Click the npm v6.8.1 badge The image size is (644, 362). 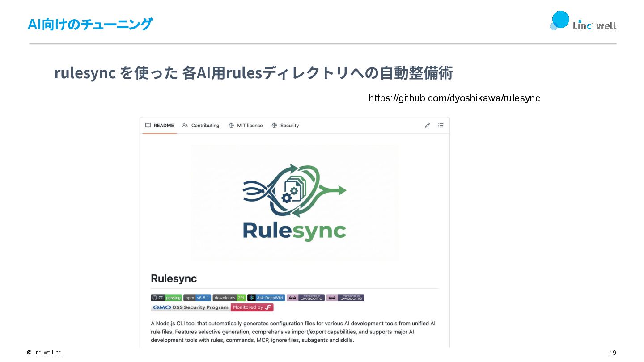tap(197, 298)
